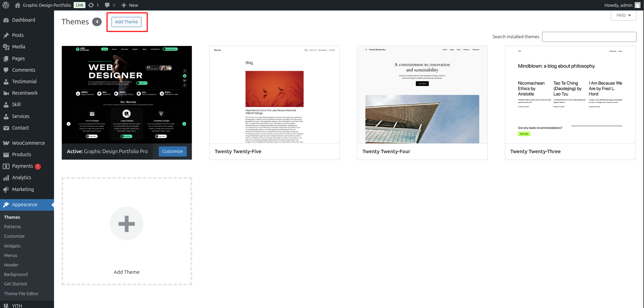Click the search installed themes field
The height and width of the screenshot is (308, 644).
[x=589, y=37]
